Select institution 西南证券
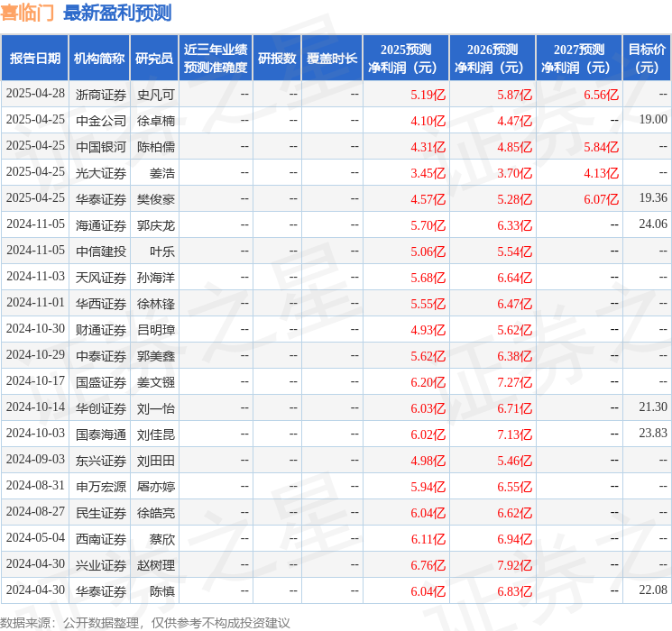Image resolution: width=672 pixels, height=631 pixels. (x=101, y=539)
